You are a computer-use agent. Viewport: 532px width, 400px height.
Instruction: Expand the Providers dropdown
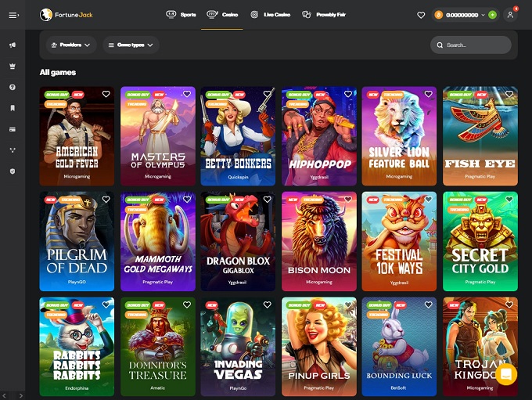point(69,45)
